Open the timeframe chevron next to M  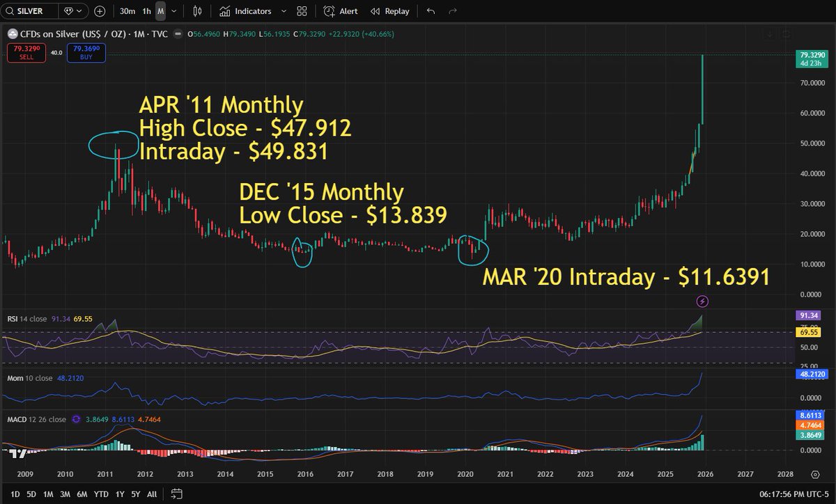point(175,11)
